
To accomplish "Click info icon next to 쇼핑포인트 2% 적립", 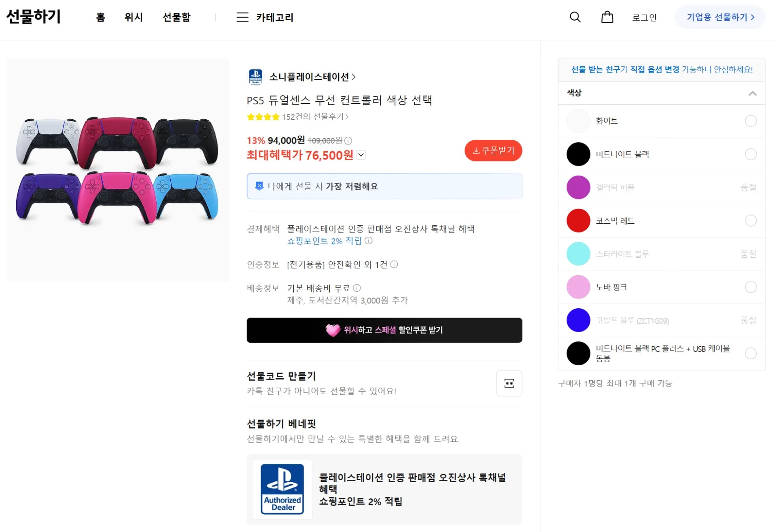I will click(x=368, y=241).
